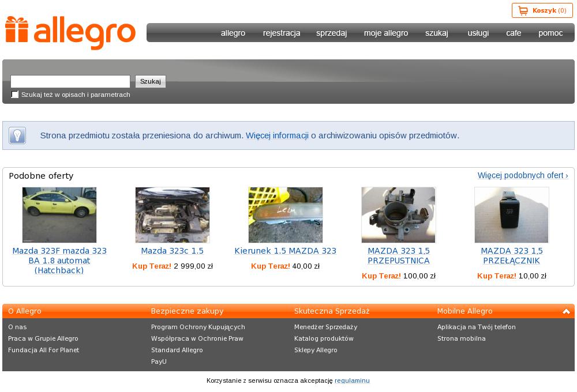Open the usługi menu item

click(x=478, y=33)
